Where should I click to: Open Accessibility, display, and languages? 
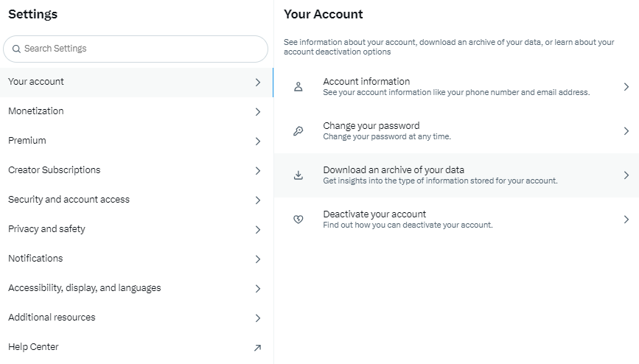tap(84, 288)
